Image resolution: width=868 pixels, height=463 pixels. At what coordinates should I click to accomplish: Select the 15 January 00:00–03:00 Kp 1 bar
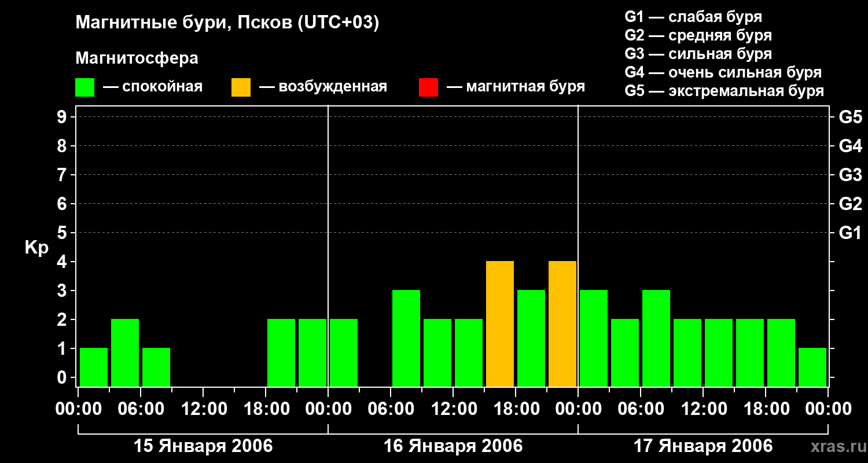pyautogui.click(x=94, y=368)
